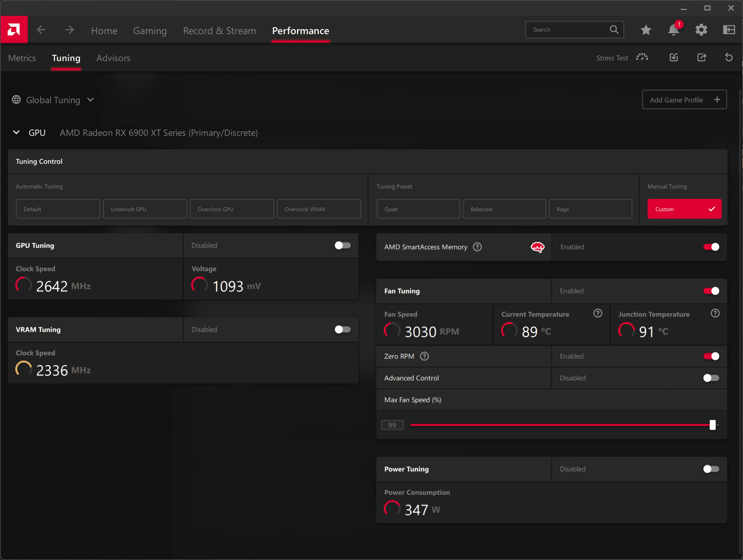Image resolution: width=743 pixels, height=560 pixels.
Task: Open favorites with the star icon
Action: coord(646,30)
